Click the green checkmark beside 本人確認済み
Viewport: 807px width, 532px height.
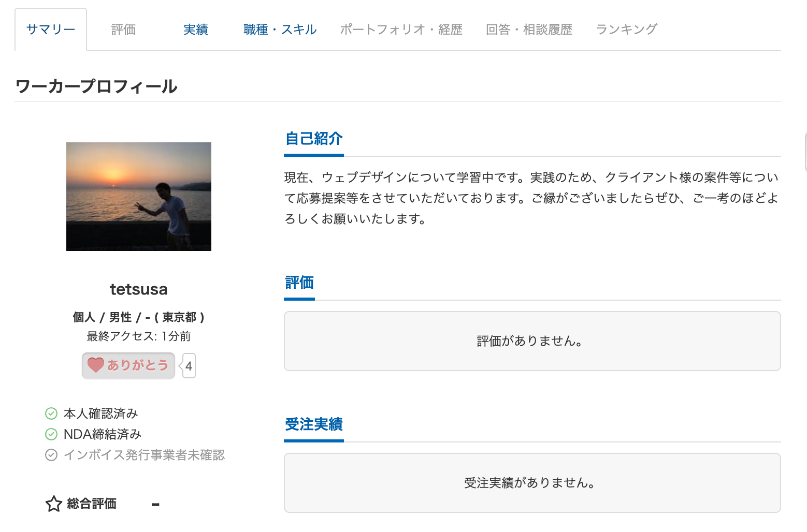(x=51, y=413)
